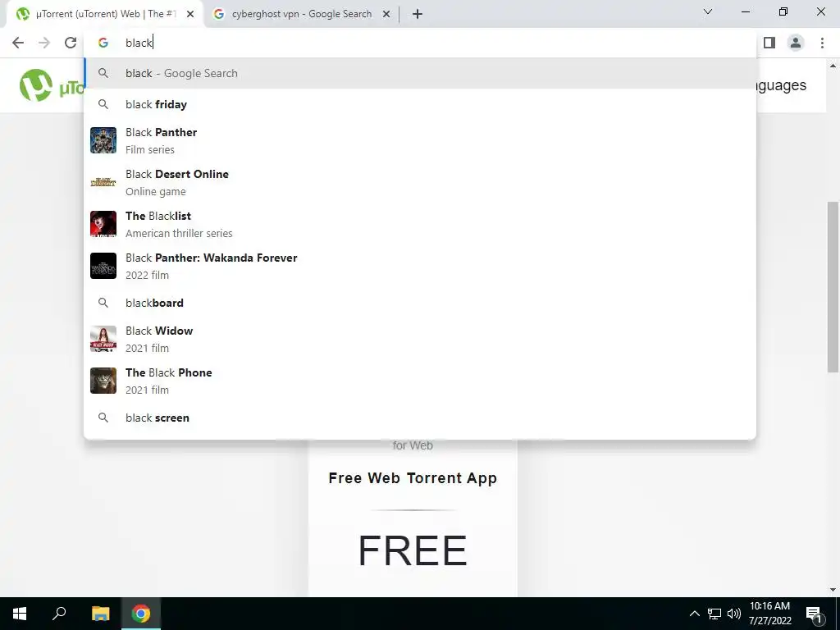Reload the current page

[71, 43]
